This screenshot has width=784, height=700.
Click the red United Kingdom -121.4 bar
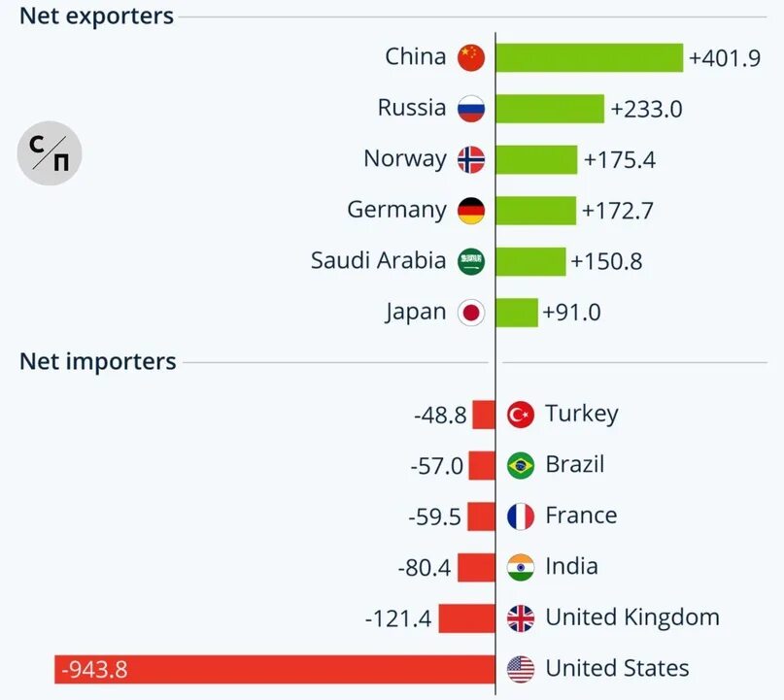pyautogui.click(x=466, y=618)
